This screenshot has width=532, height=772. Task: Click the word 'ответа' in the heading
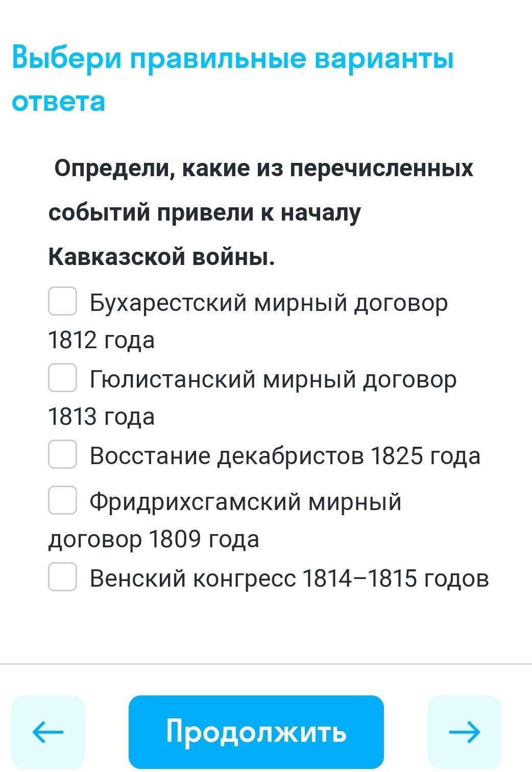59,101
